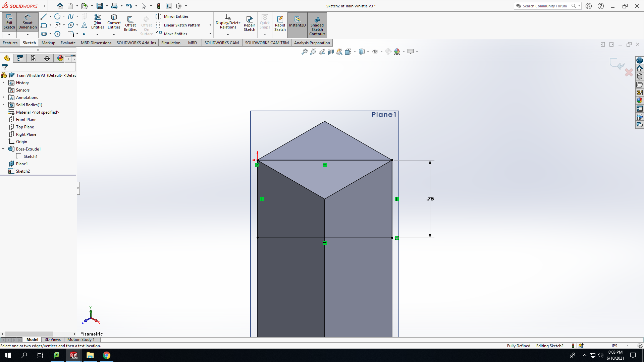Click the Save icon
Viewport: 644px width, 362px height.
100,6
